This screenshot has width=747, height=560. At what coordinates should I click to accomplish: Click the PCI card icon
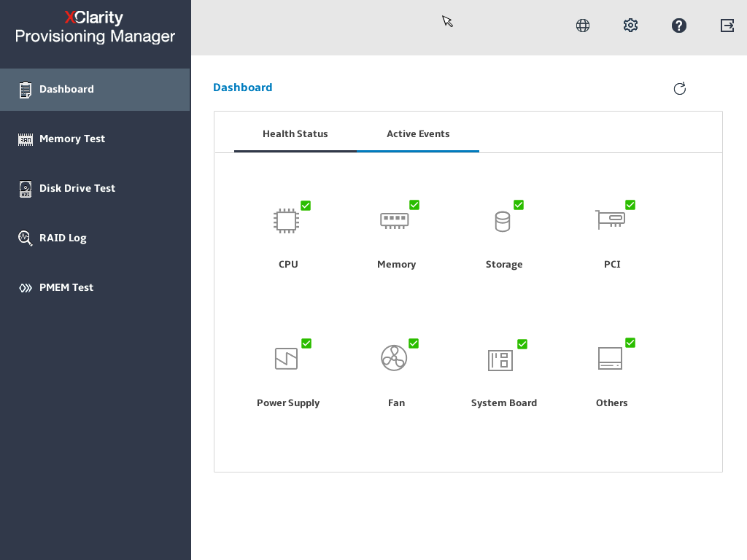[x=611, y=219]
